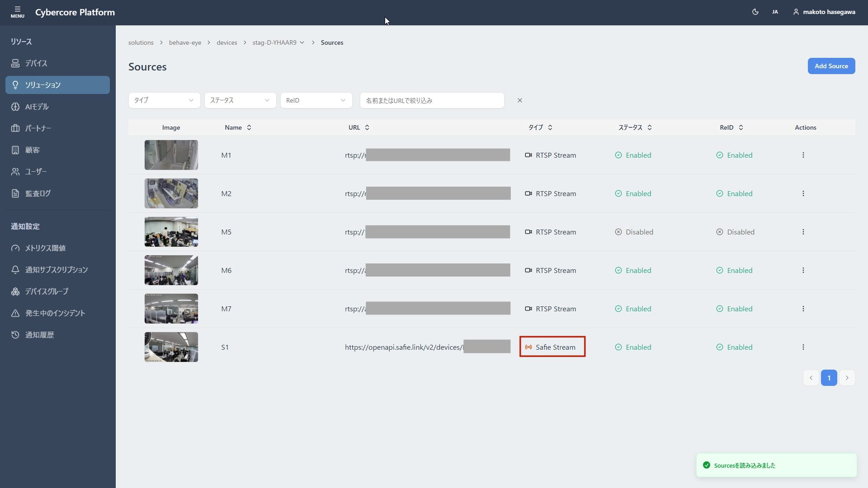Viewport: 868px width, 488px height.
Task: Open actions menu for M5 row
Action: pos(803,232)
